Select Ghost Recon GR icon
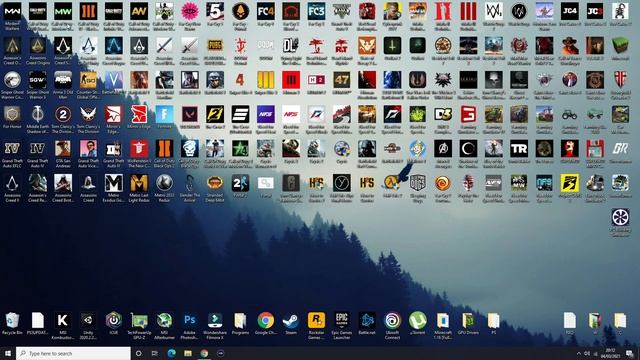640x360 pixels. [620, 149]
